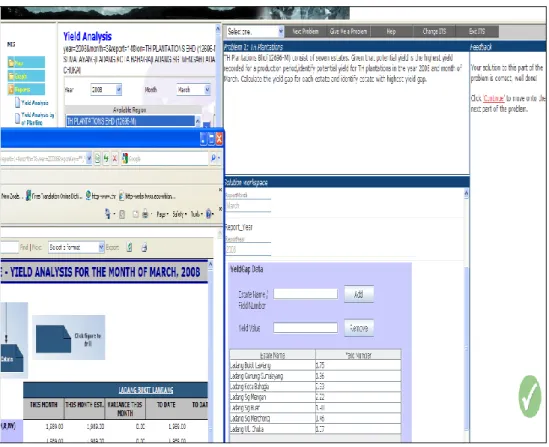Click the Give Me a Problem button

click(348, 32)
